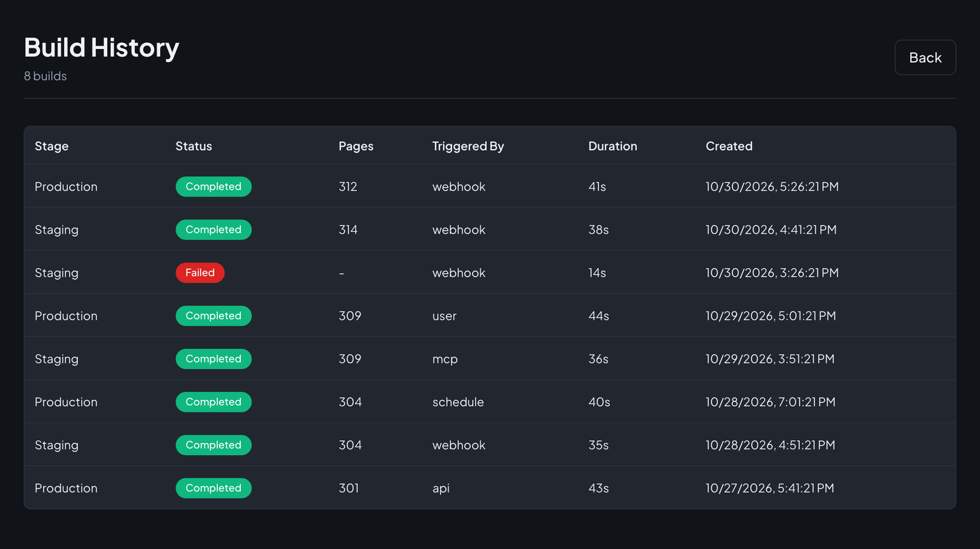Click the dash pages value of failed build

point(342,273)
